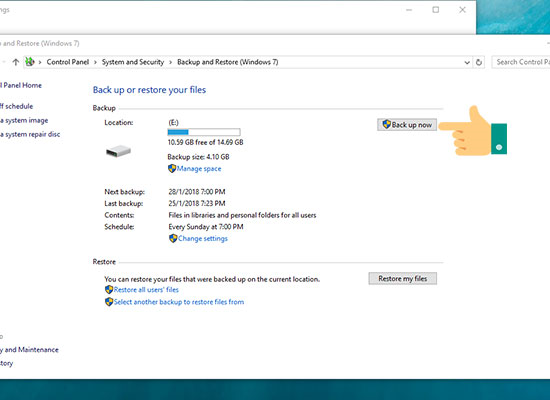Viewport: 550px width, 400px height.
Task: Close the background Settings window
Action: [x=463, y=10]
